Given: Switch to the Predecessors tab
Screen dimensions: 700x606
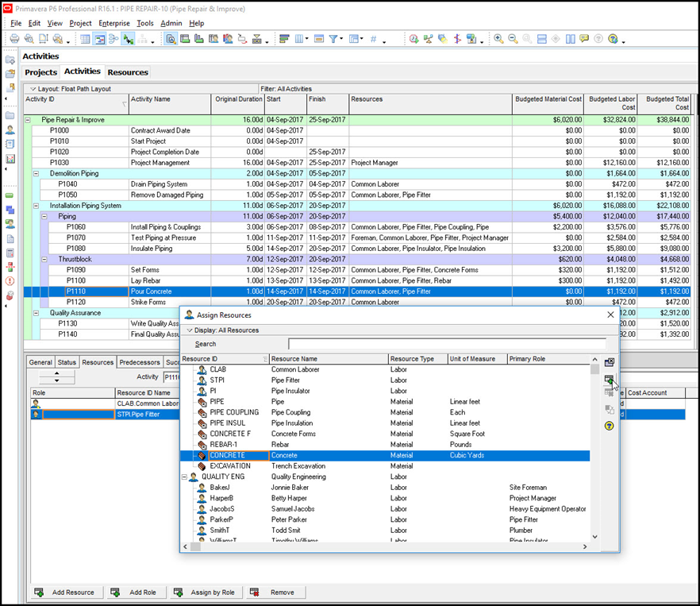Looking at the screenshot, I should pyautogui.click(x=140, y=362).
